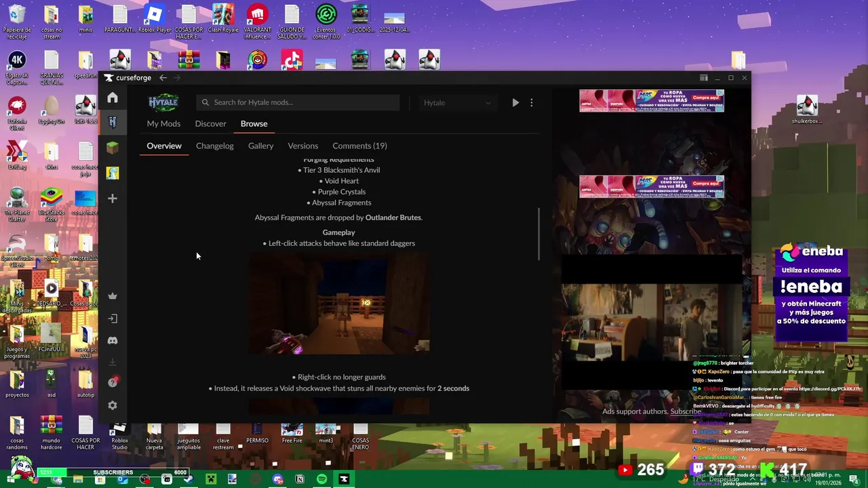Click the mod description vertical scrollbar
The height and width of the screenshot is (488, 868).
[x=540, y=234]
